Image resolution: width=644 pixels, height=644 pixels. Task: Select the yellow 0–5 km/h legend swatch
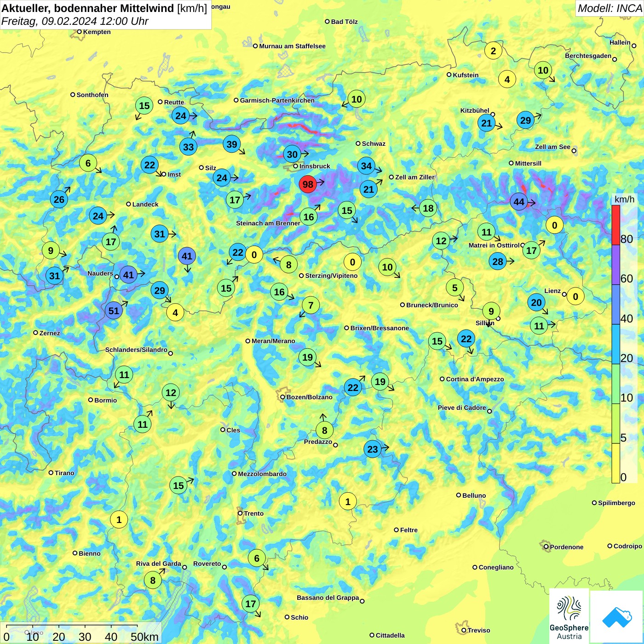click(615, 463)
